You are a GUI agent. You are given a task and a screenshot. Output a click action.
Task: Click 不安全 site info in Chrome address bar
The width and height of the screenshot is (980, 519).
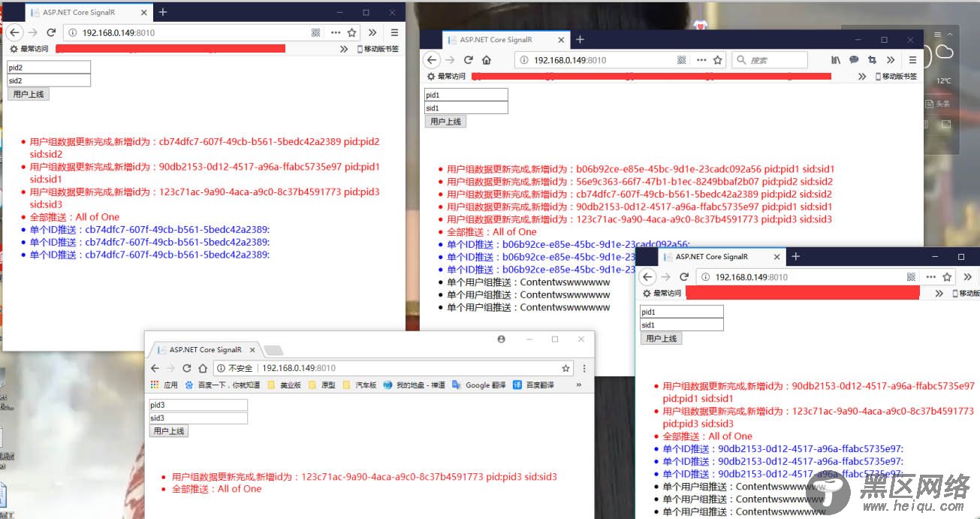(234, 368)
